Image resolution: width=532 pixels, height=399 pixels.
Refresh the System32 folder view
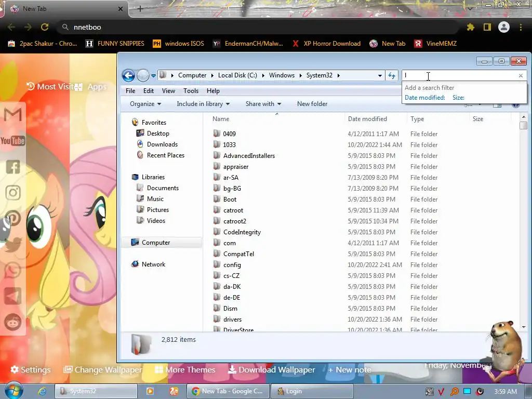pyautogui.click(x=392, y=75)
